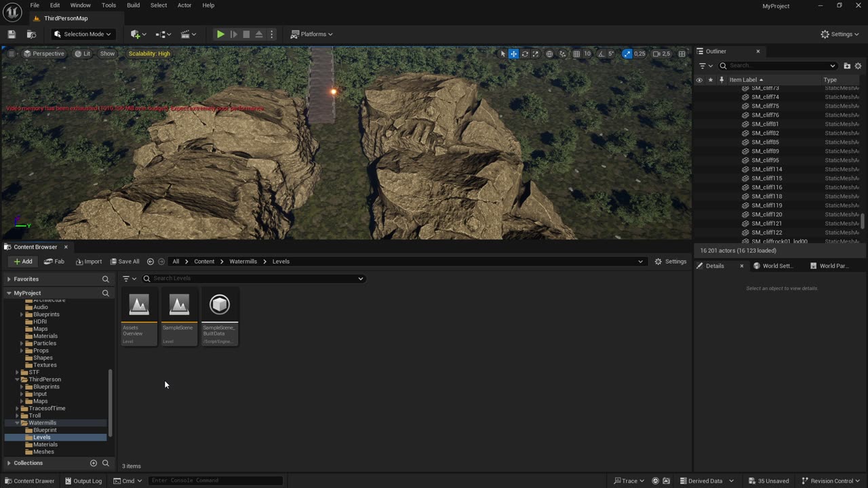The height and width of the screenshot is (488, 868).
Task: Click the Outliner star favorites column
Action: [x=710, y=80]
